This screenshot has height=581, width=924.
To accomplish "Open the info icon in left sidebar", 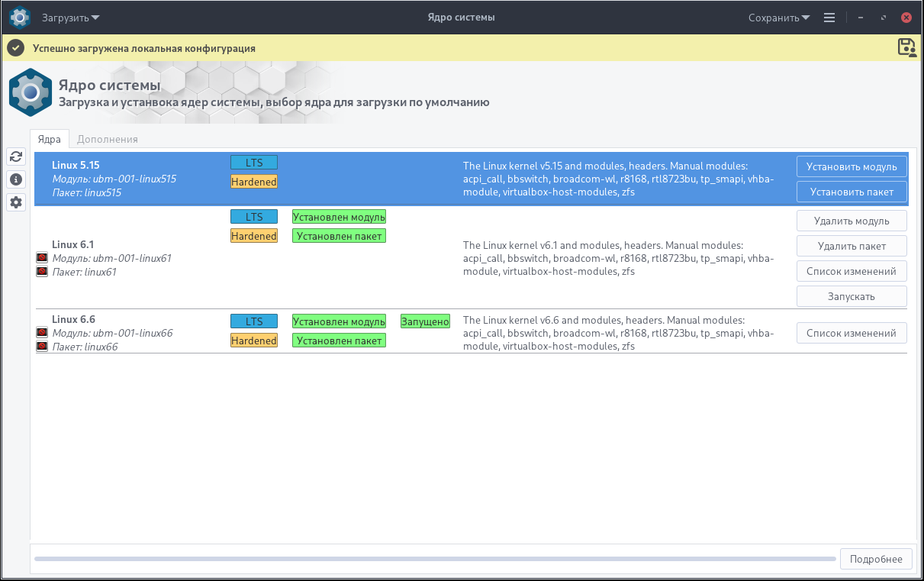I will (16, 179).
